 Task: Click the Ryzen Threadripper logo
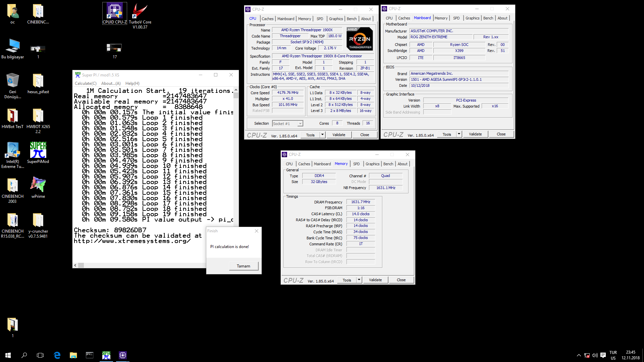pos(360,39)
